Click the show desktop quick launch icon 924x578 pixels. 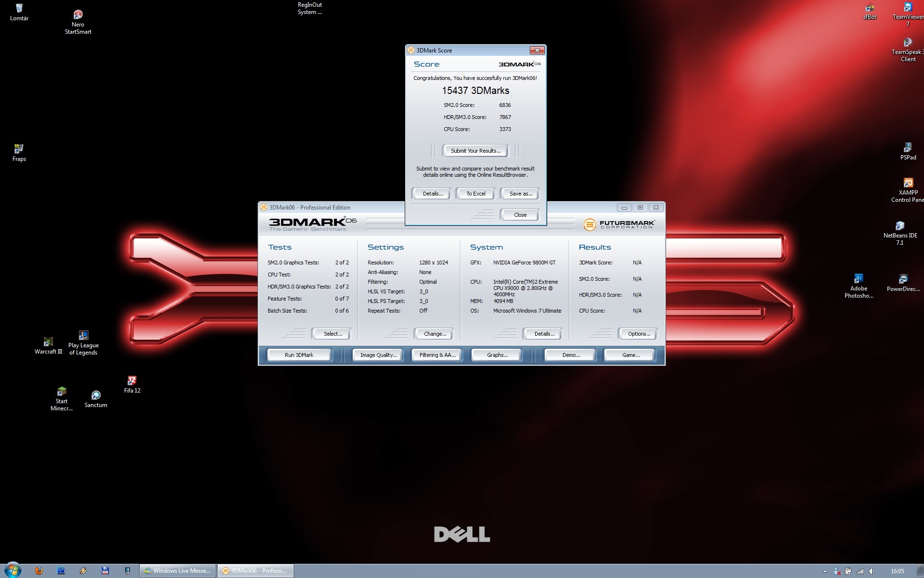(128, 571)
